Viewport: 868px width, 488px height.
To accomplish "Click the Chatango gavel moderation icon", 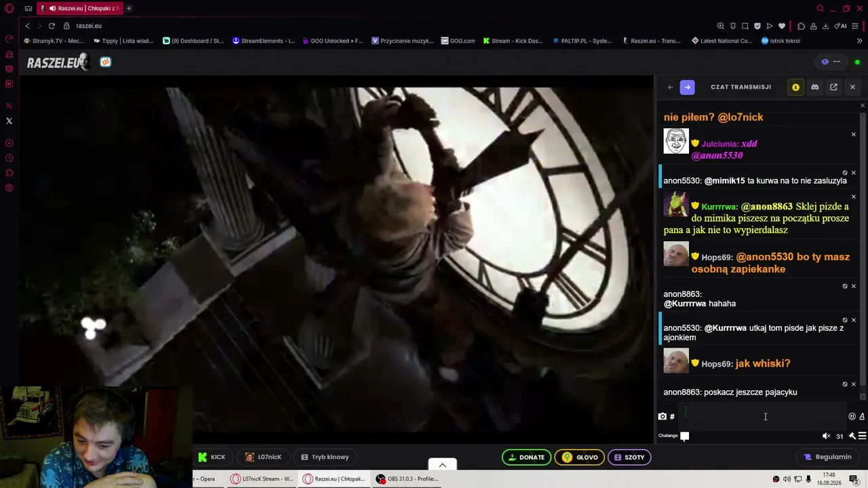I will pyautogui.click(x=852, y=436).
